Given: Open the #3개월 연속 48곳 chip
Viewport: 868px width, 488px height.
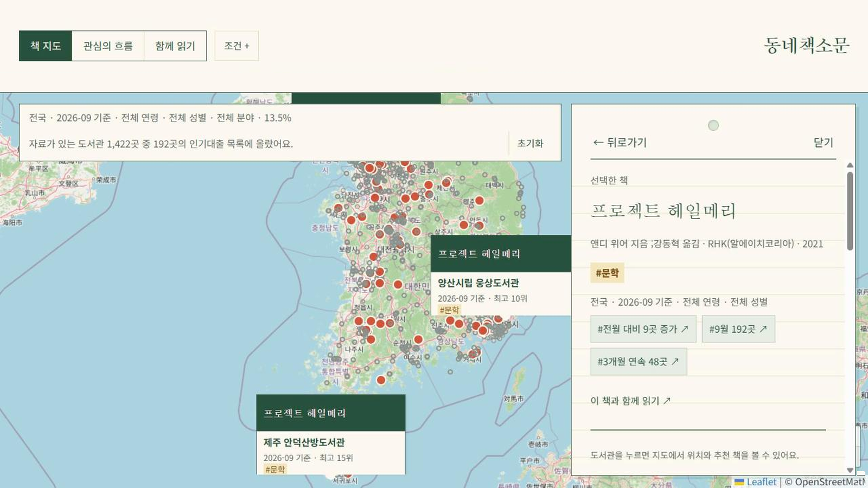Looking at the screenshot, I should point(638,362).
